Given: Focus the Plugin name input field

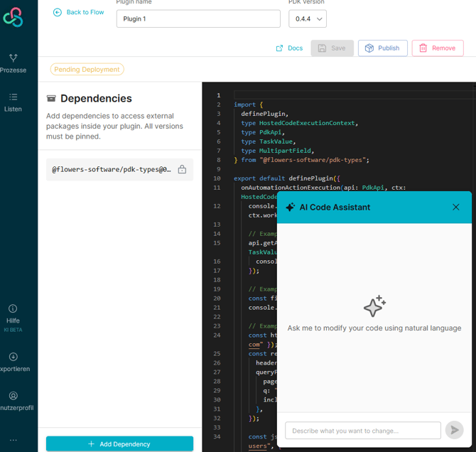Looking at the screenshot, I should point(198,18).
